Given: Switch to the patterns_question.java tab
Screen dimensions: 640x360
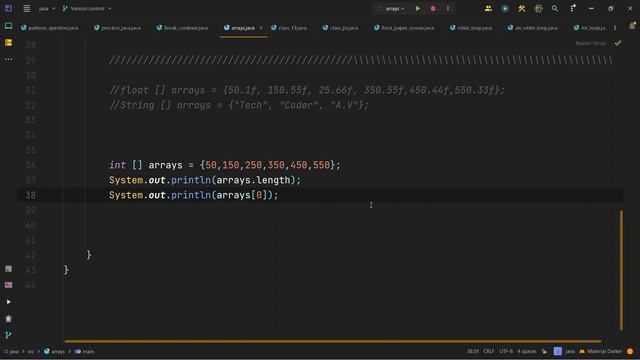Looking at the screenshot, I should point(49,28).
